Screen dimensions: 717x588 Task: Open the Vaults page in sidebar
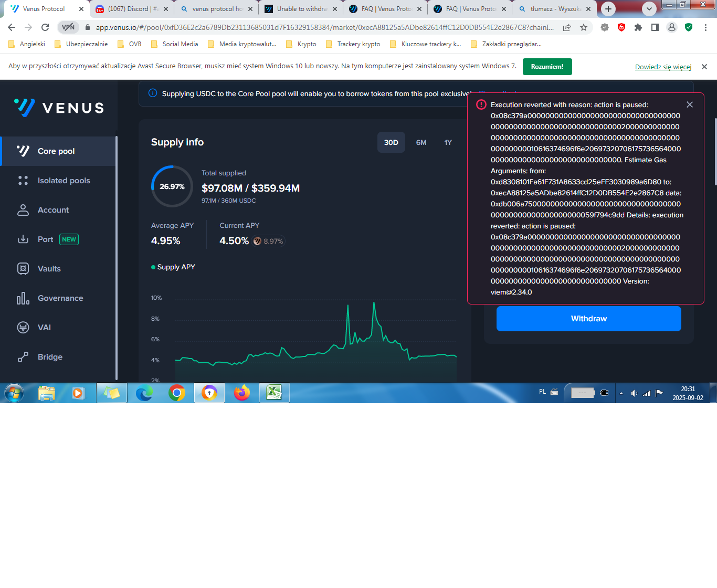pyautogui.click(x=49, y=269)
